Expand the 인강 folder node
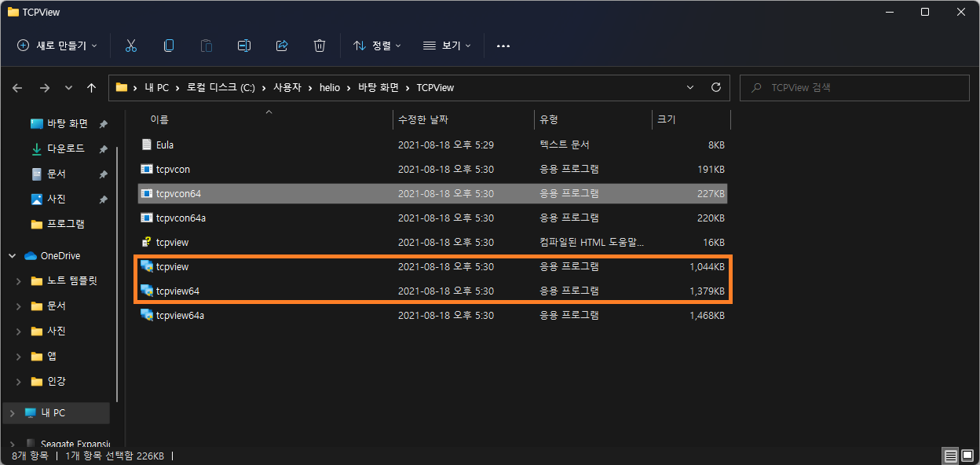This screenshot has height=465, width=980. [20, 381]
